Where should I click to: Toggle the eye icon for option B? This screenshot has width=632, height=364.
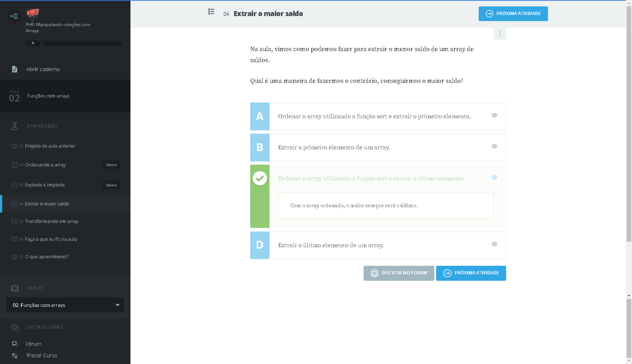(x=494, y=146)
